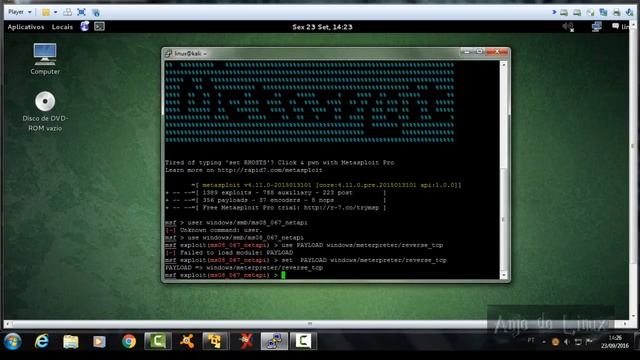
Task: Click the '356 payloads' statistics line
Action: pos(276,200)
